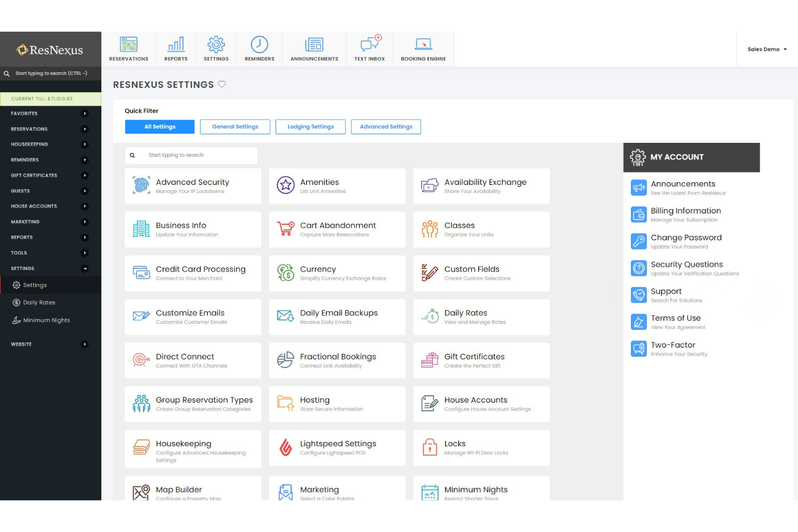Viewport: 798px width, 532px height.
Task: Select Daily Rates in the sidebar
Action: pos(39,302)
